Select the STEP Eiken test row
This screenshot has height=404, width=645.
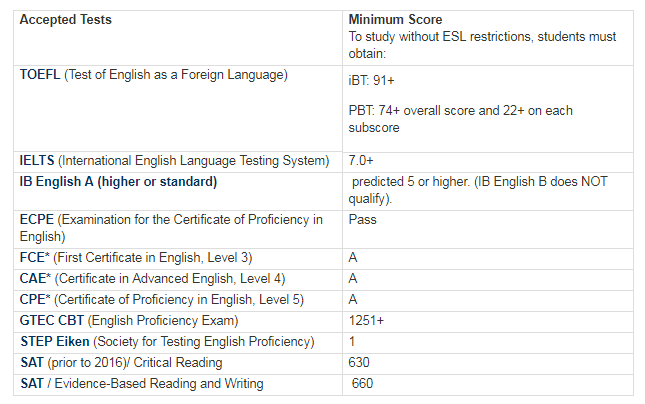[167, 342]
